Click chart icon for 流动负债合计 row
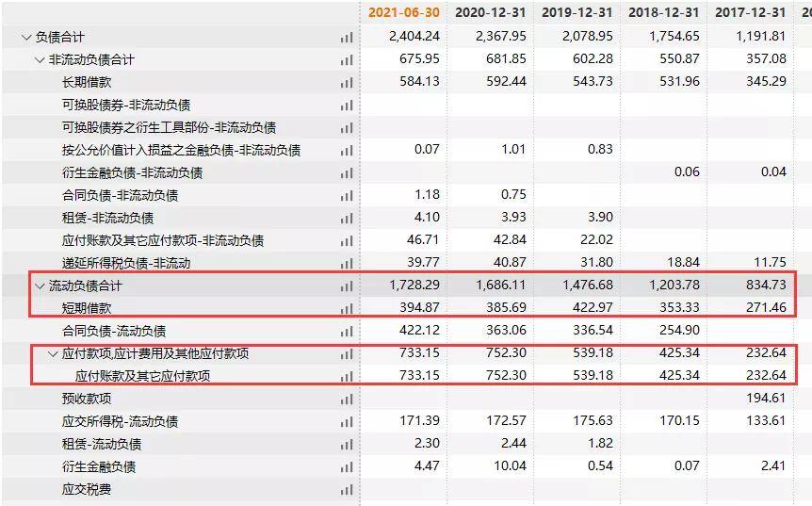The width and height of the screenshot is (812, 506). click(347, 286)
